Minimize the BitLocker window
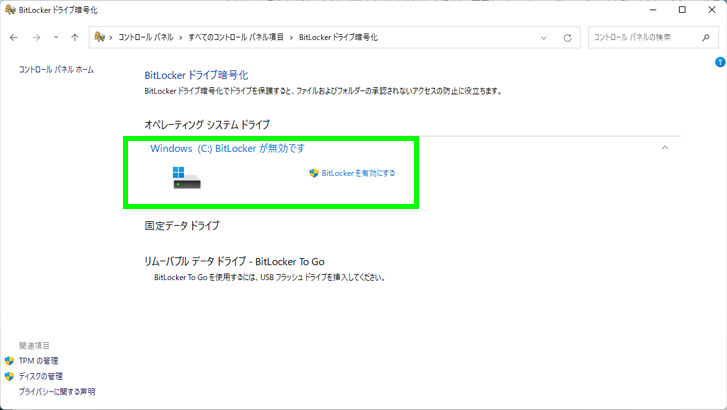This screenshot has width=727, height=410. pos(653,10)
